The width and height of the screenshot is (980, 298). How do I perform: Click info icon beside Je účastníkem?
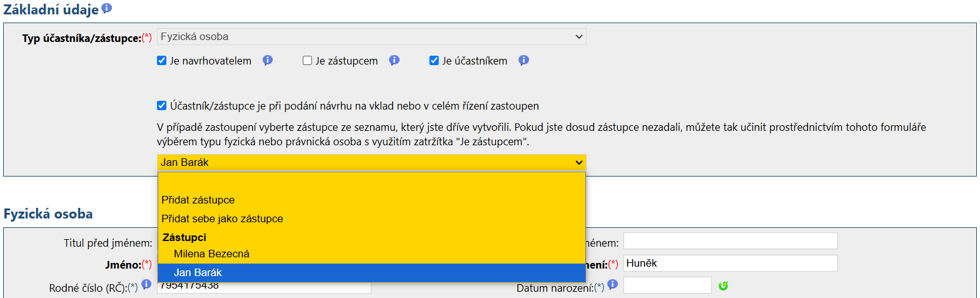[524, 61]
